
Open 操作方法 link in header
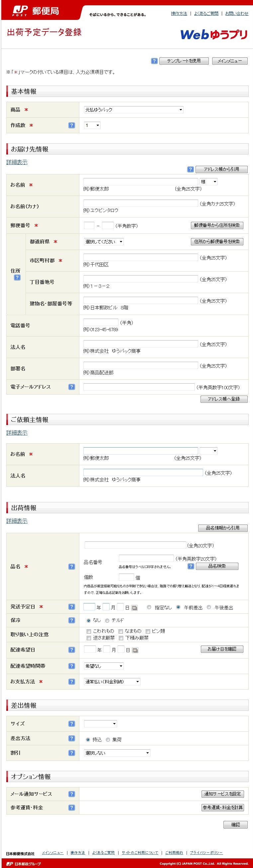pos(179,14)
